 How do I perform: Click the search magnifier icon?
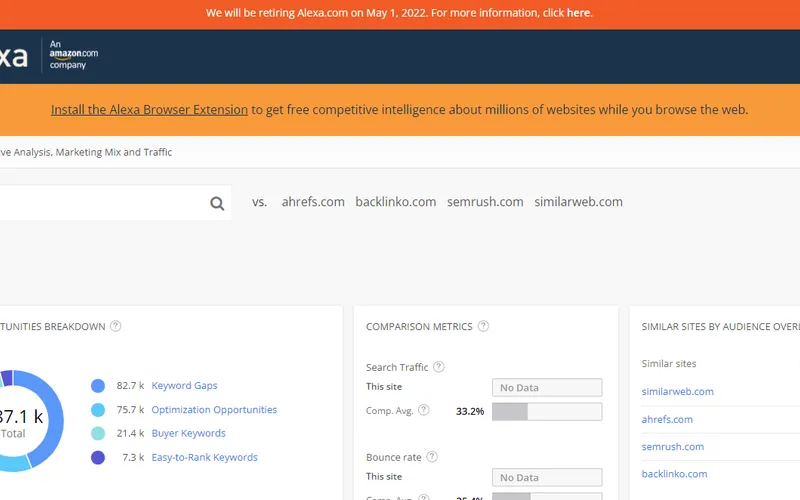[x=217, y=204]
